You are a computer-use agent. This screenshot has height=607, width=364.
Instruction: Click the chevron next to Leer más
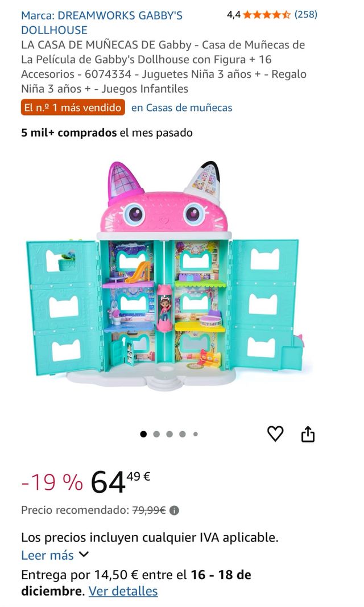point(84,554)
